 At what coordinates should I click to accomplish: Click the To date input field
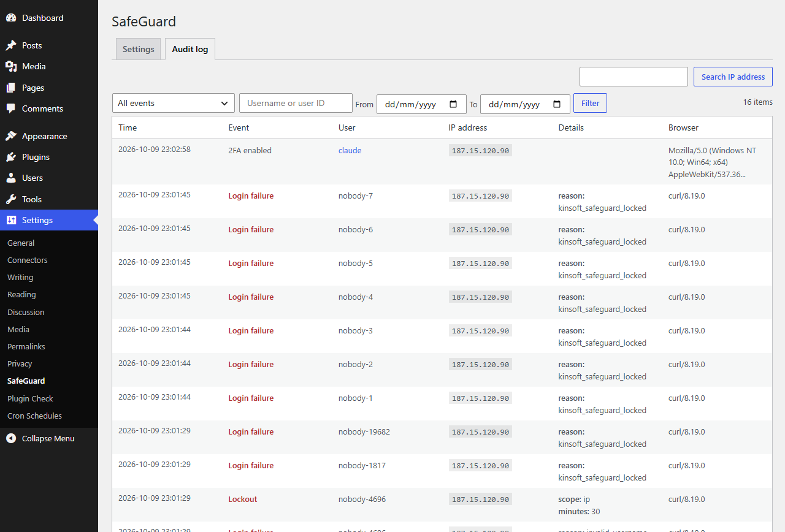click(525, 104)
